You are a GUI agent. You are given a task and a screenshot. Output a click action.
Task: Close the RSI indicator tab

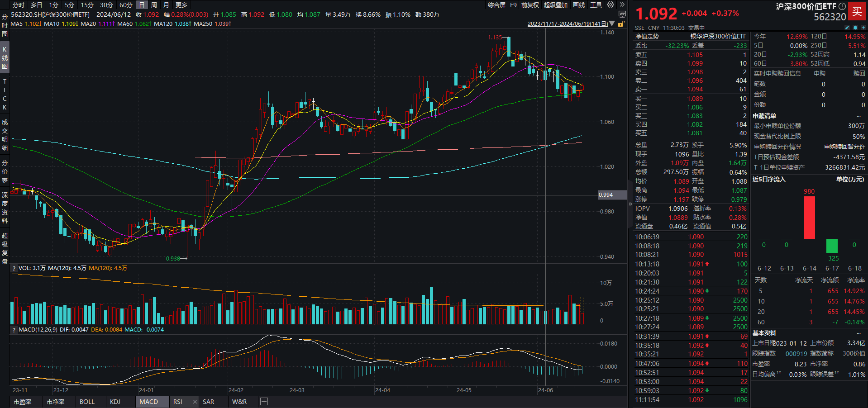point(195,402)
